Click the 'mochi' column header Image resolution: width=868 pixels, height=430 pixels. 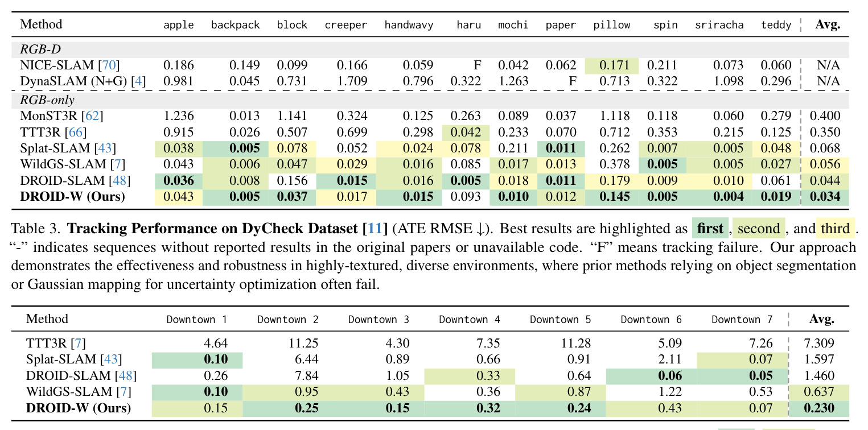[x=513, y=25]
